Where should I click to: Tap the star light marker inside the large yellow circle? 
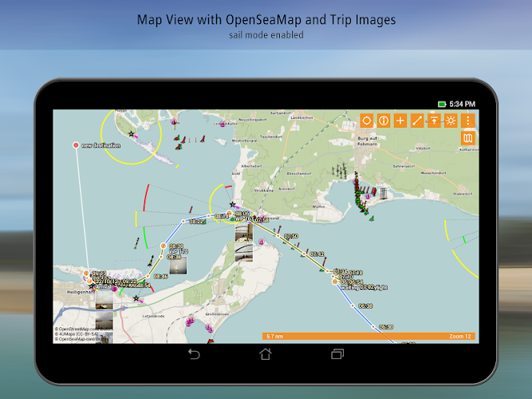pos(132,134)
